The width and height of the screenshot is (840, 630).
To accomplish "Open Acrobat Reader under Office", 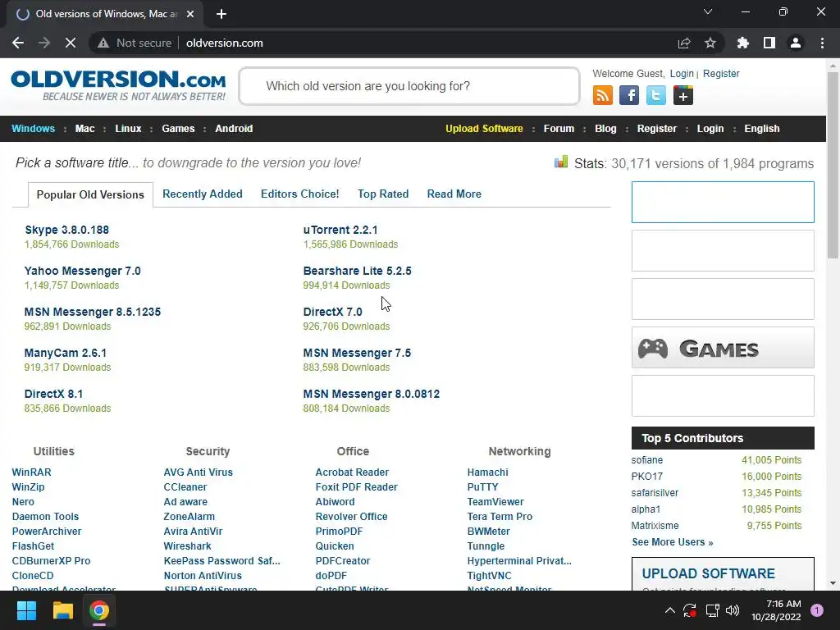I will pyautogui.click(x=352, y=472).
